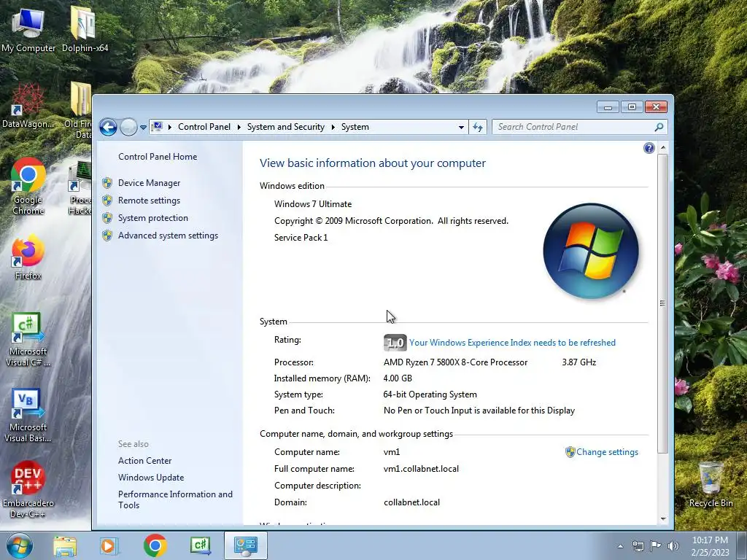
Task: Click the Service Pack 1 text
Action: [x=301, y=238]
